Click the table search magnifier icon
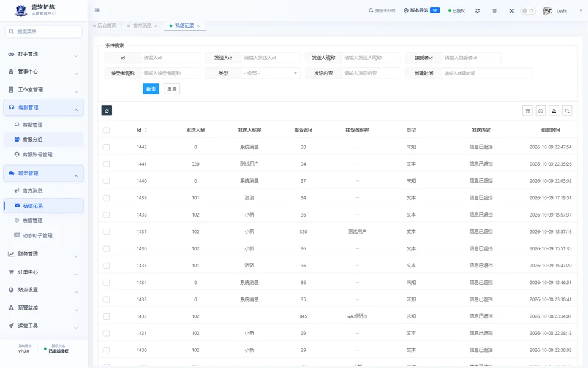The height and width of the screenshot is (368, 588). 567,111
